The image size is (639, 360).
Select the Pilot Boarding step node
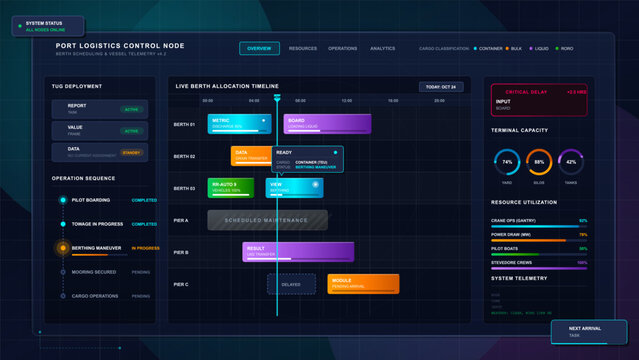pos(63,200)
